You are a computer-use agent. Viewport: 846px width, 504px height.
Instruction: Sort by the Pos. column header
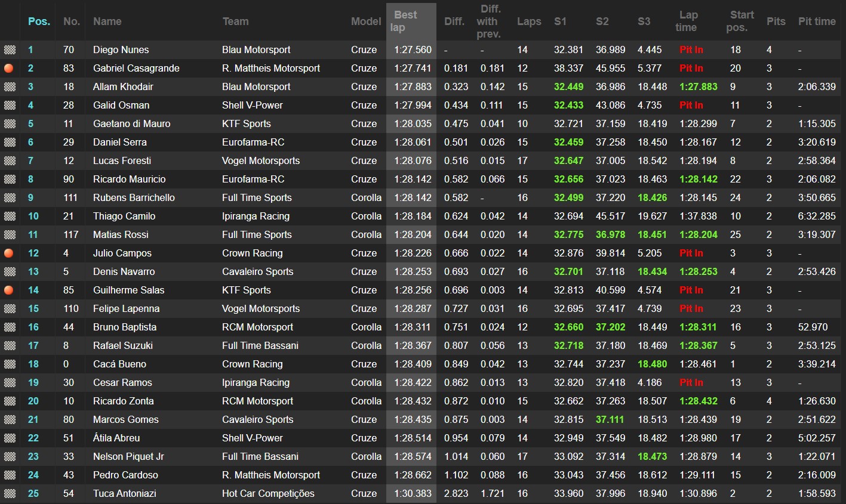[x=39, y=21]
